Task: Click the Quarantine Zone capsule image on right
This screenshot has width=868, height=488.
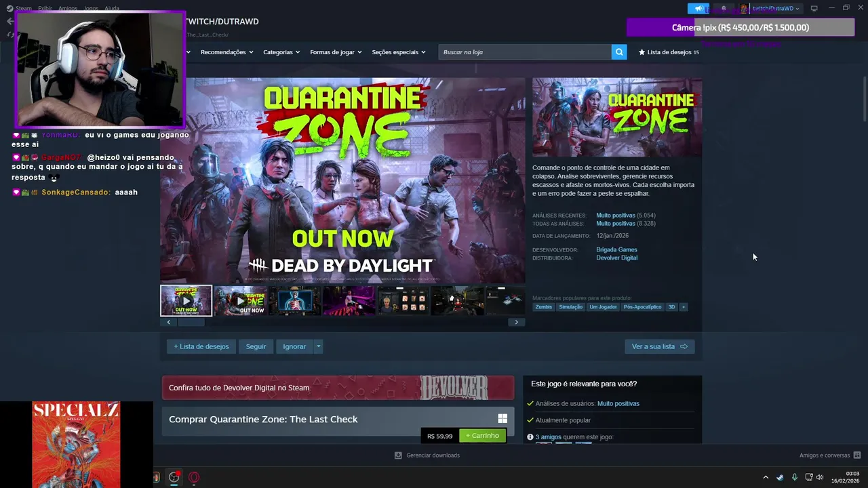Action: [x=617, y=117]
